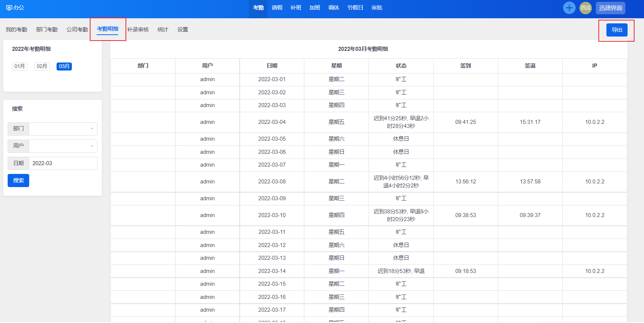Click the 日期 field showing 2022-03
The image size is (644, 323).
63,163
